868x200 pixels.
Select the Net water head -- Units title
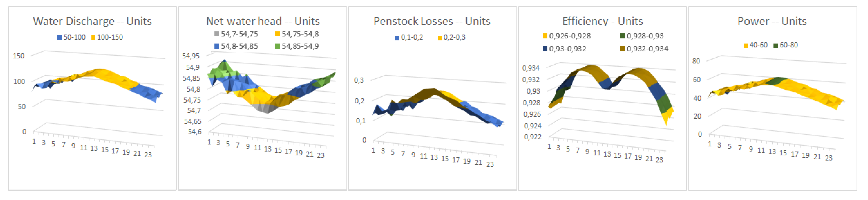click(262, 21)
